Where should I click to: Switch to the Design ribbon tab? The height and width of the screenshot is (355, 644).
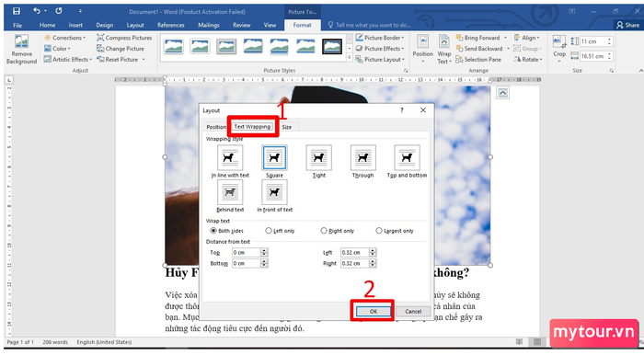click(105, 25)
